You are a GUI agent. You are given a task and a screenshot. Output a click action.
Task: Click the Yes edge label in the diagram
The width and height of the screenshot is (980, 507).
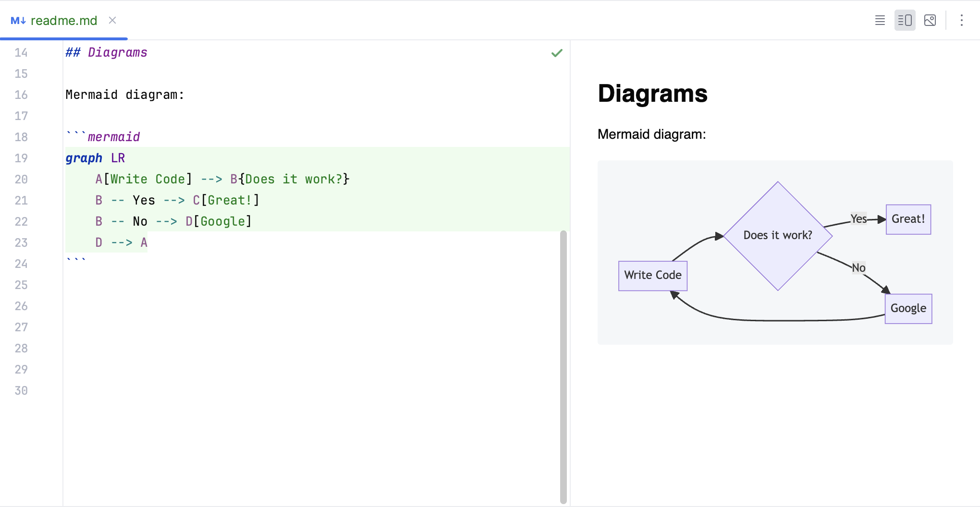[x=858, y=218]
